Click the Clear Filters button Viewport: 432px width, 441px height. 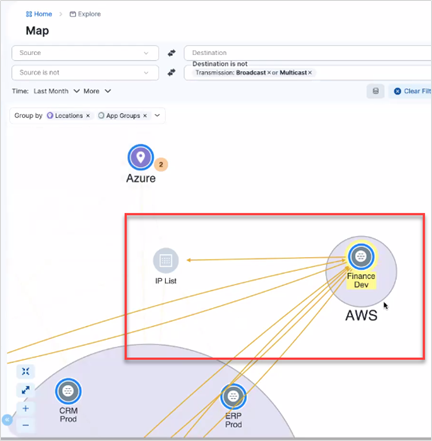[x=413, y=91]
